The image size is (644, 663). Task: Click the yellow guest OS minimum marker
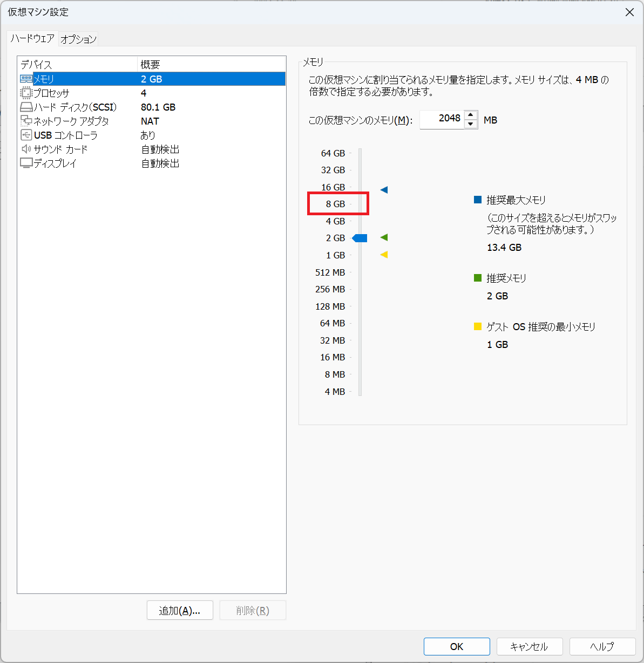[x=384, y=255]
